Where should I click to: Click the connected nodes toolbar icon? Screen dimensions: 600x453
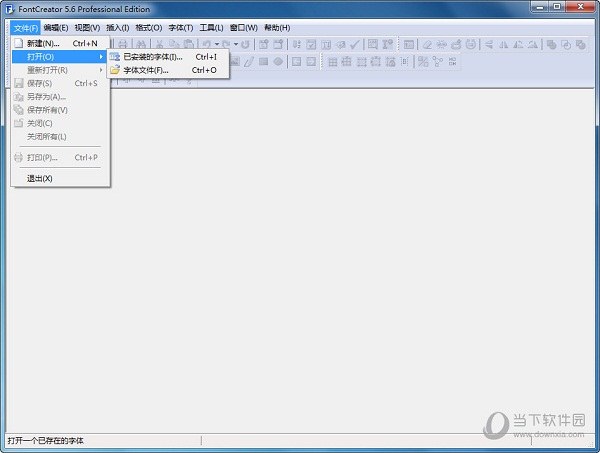[438, 61]
